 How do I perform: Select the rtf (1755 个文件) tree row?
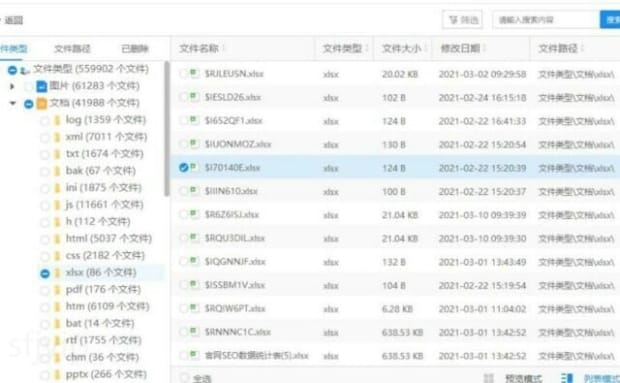[104, 341]
